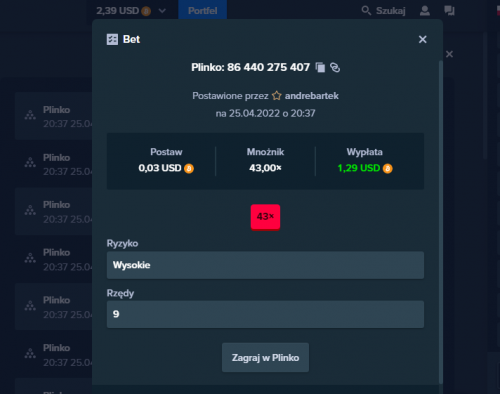Copy the Plinko bet ID
The image size is (500, 394).
pos(320,67)
